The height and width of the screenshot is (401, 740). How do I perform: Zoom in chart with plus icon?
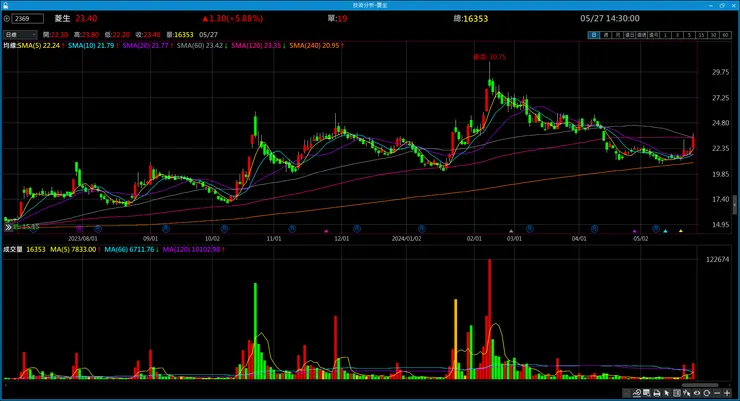(727, 393)
